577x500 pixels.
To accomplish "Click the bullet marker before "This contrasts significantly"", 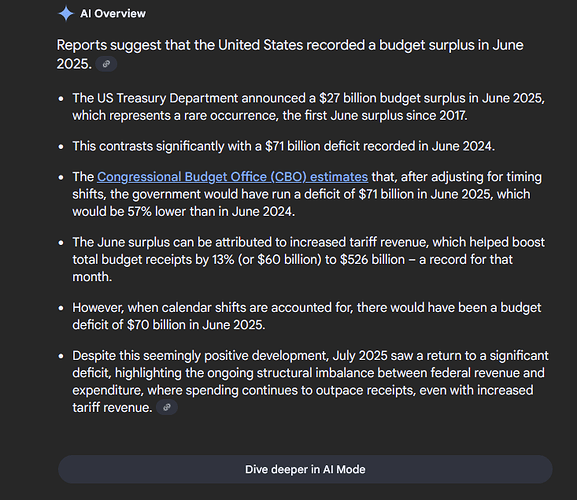I will point(61,147).
